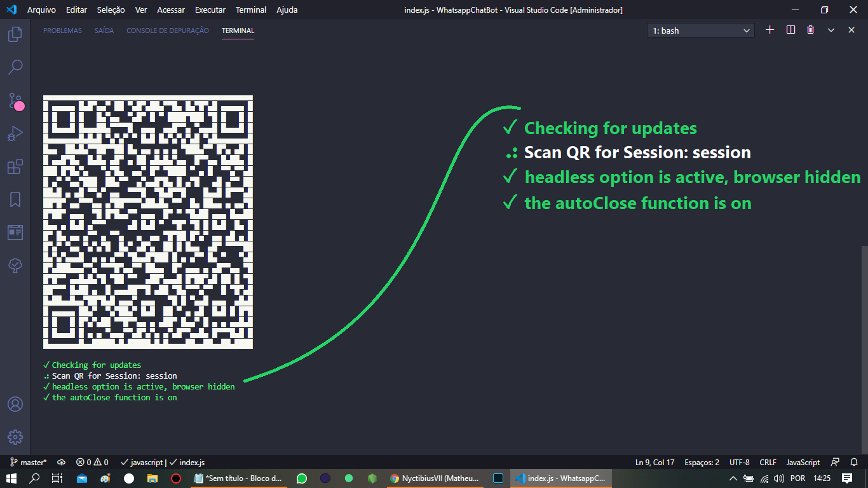Viewport: 868px width, 488px height.
Task: Select the 1: bash terminal dropdown
Action: pos(701,30)
